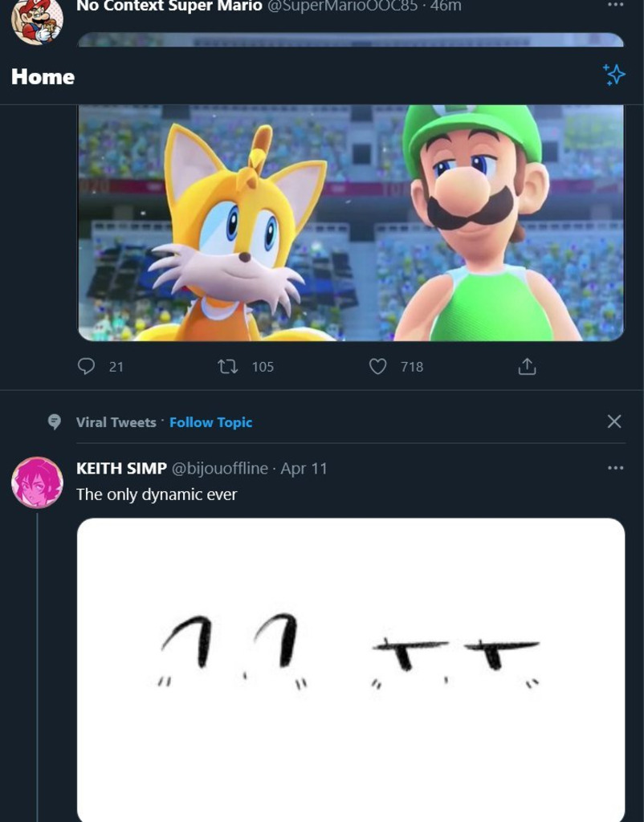View the hand-drawn faces image
This screenshot has height=822, width=644.
[x=350, y=666]
